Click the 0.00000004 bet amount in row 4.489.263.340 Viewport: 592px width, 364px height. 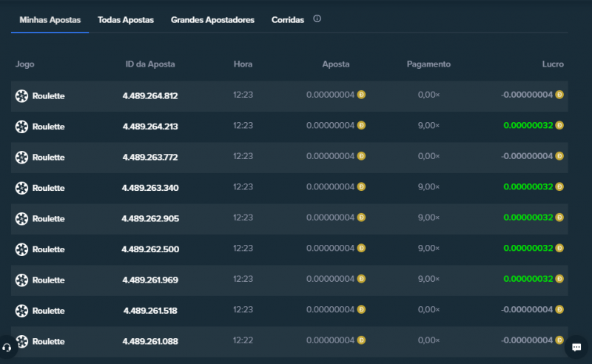coord(330,186)
